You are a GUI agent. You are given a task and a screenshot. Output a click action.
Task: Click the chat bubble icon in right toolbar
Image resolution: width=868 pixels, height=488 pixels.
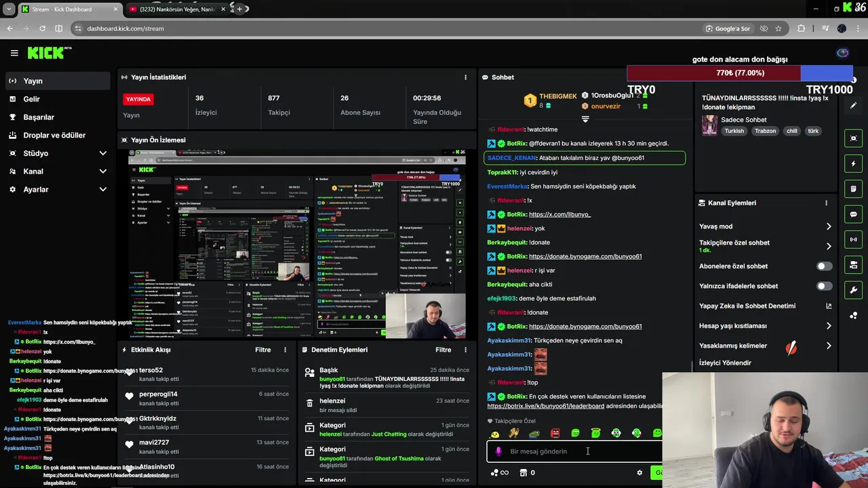(x=853, y=214)
